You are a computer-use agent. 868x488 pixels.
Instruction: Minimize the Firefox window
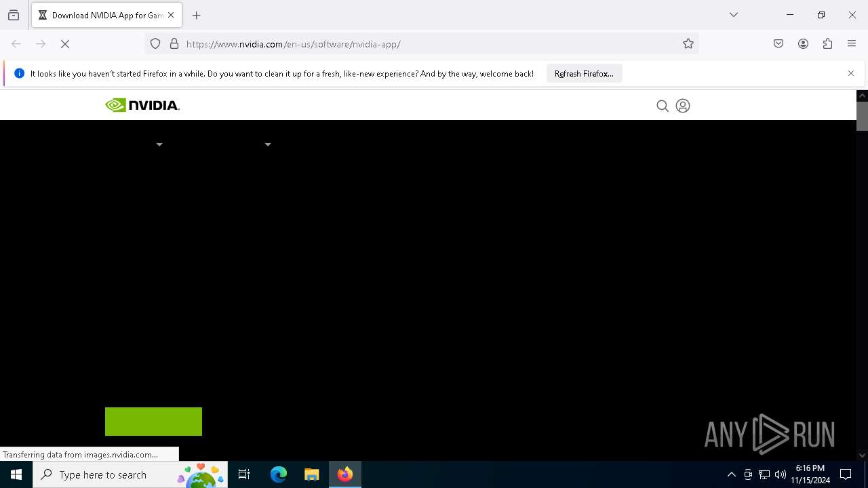(x=790, y=15)
